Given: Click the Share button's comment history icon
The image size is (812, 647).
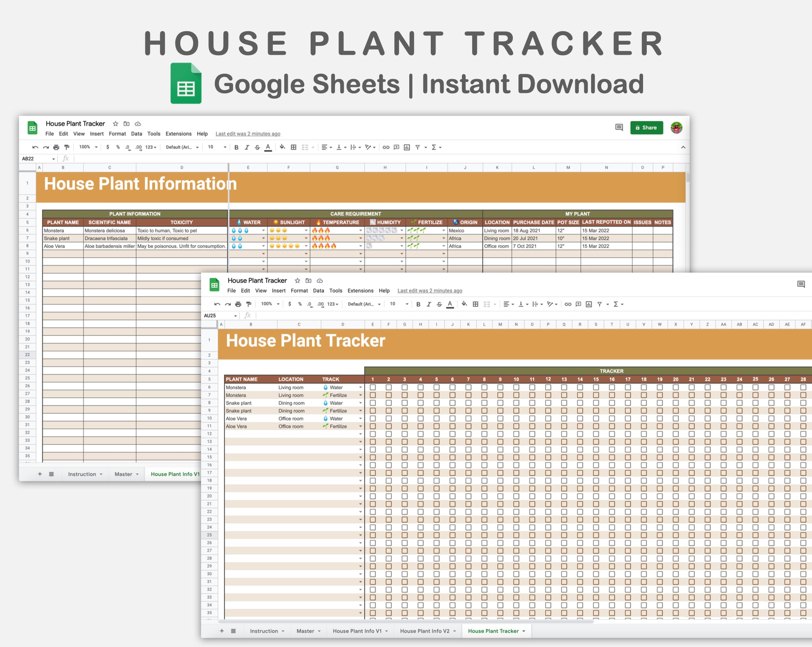Looking at the screenshot, I should pyautogui.click(x=619, y=128).
